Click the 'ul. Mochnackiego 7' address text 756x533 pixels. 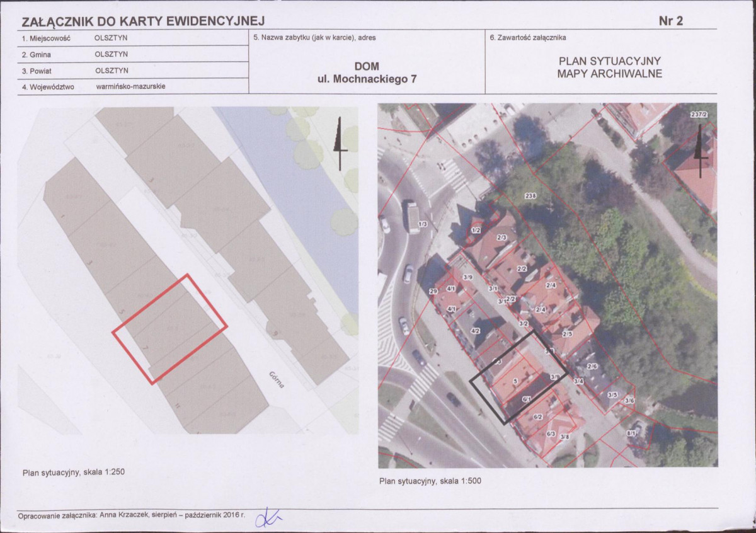coord(367,79)
